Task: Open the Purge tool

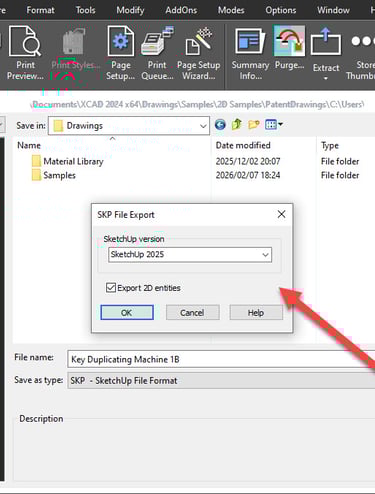Action: click(289, 48)
